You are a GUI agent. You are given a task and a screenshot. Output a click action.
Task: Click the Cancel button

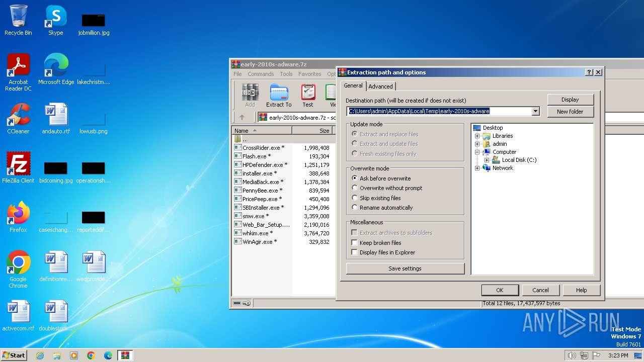click(x=540, y=290)
